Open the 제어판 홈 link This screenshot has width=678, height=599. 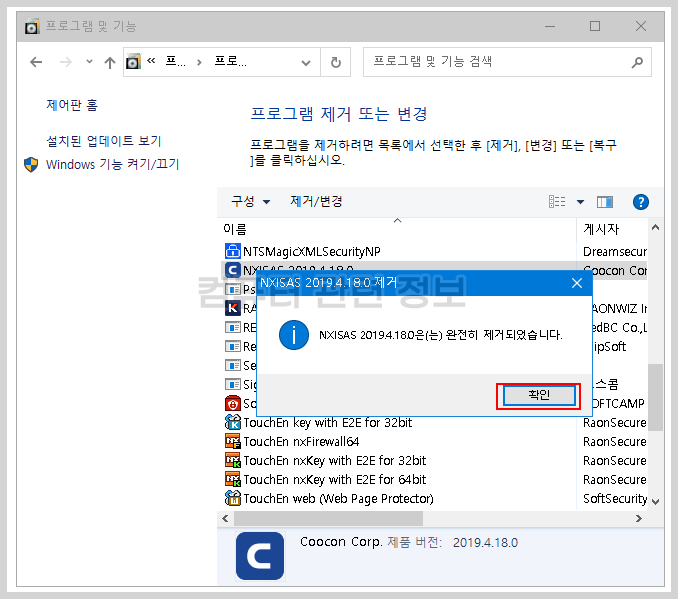click(72, 105)
